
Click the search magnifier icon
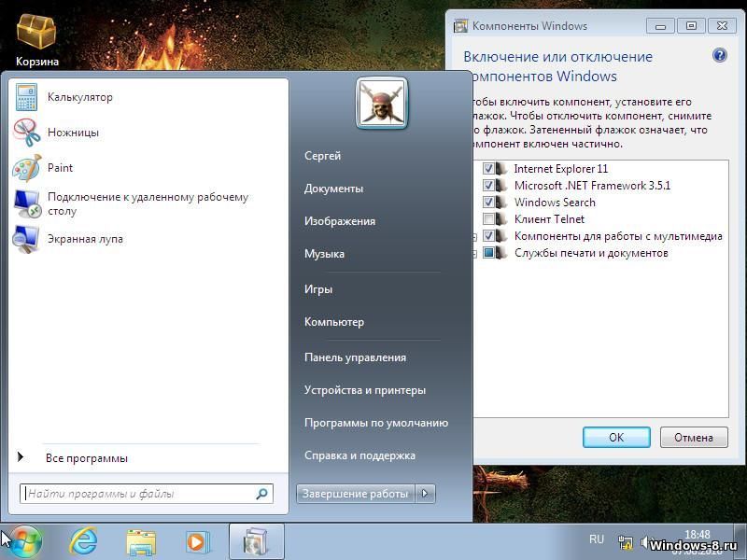pos(261,494)
